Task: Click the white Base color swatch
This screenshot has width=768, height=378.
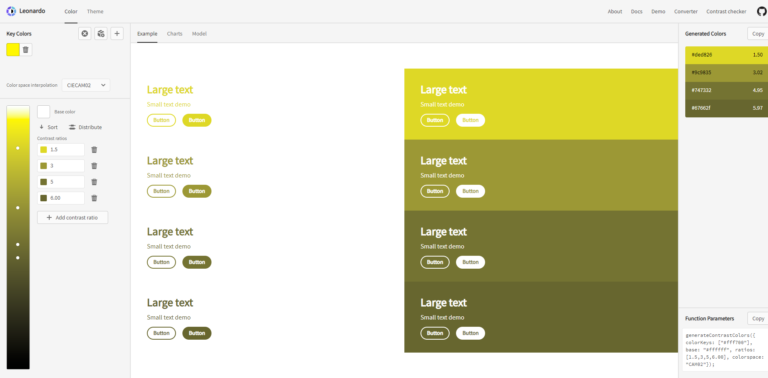Action: (x=44, y=112)
